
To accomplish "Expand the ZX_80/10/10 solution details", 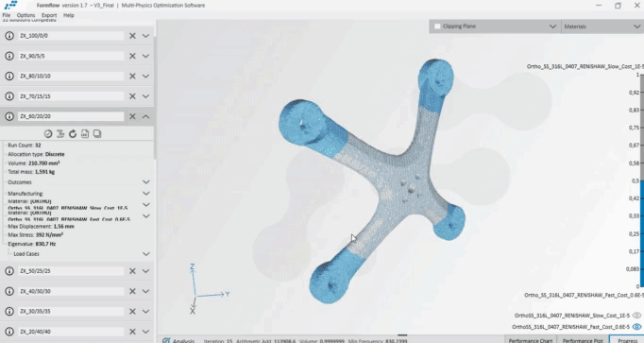I will (145, 76).
